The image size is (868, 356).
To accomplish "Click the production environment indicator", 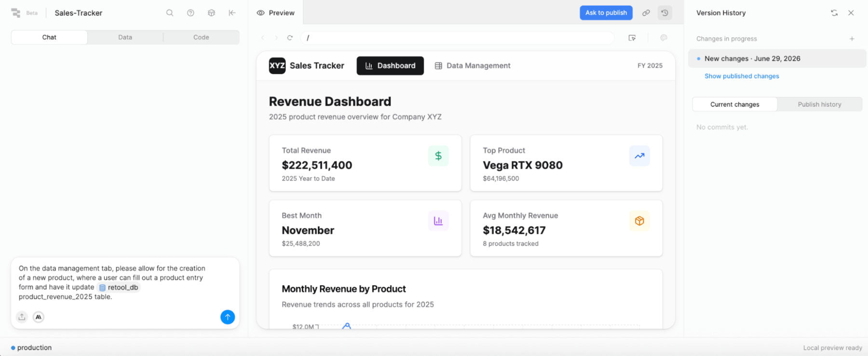I will point(31,348).
